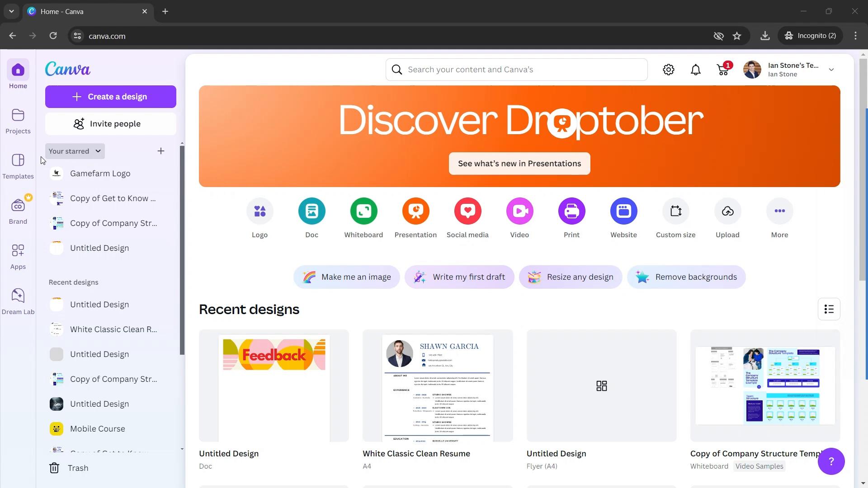This screenshot has height=488, width=868.
Task: Click the White Classic Clean Resume thumbnail
Action: 438,385
